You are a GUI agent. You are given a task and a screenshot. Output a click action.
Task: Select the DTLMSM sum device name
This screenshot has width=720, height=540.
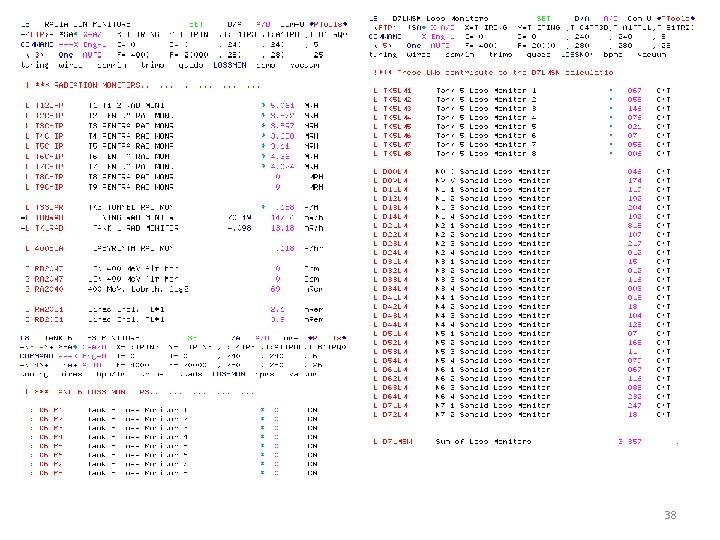pyautogui.click(x=397, y=442)
